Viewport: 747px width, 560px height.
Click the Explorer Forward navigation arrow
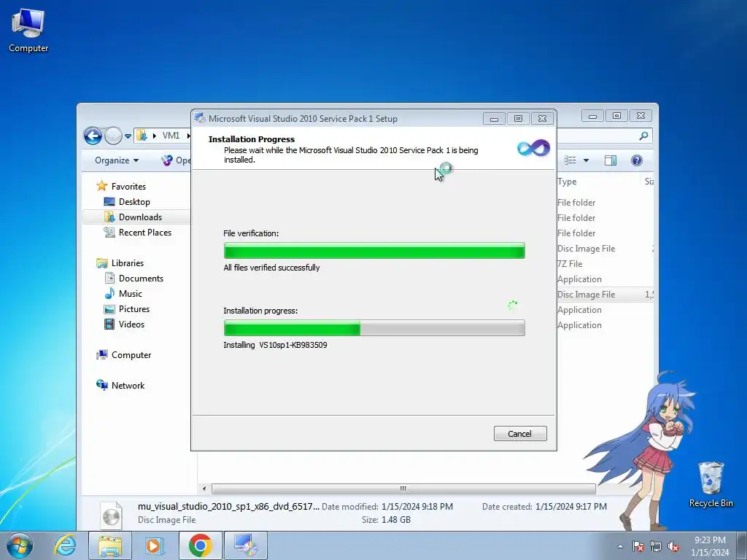pyautogui.click(x=113, y=136)
